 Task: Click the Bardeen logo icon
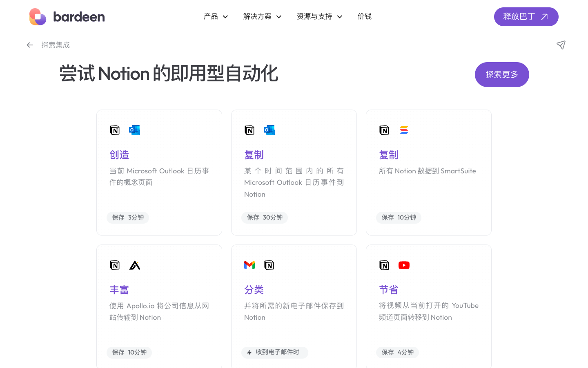click(38, 17)
